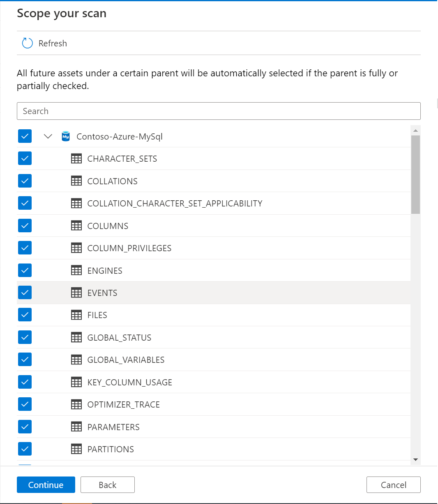
Task: Click the Contoso-Azure-MySql database icon
Action: pos(65,136)
